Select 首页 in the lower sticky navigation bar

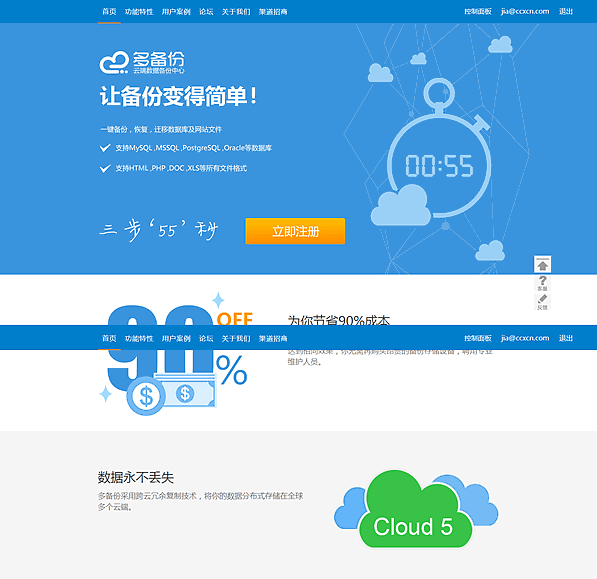click(109, 338)
